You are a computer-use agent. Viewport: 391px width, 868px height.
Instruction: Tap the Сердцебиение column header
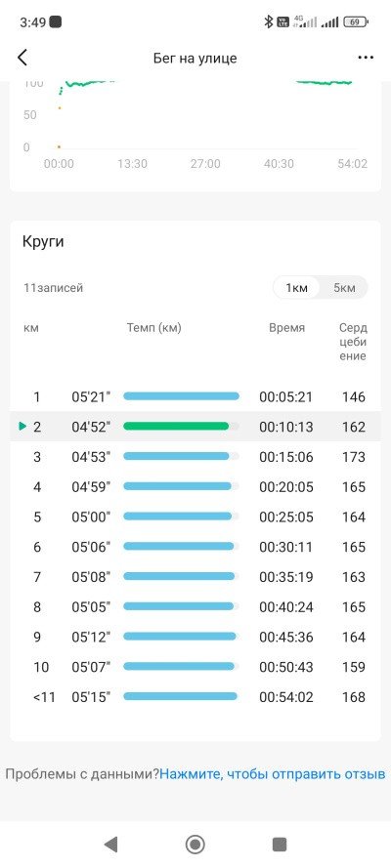(353, 342)
